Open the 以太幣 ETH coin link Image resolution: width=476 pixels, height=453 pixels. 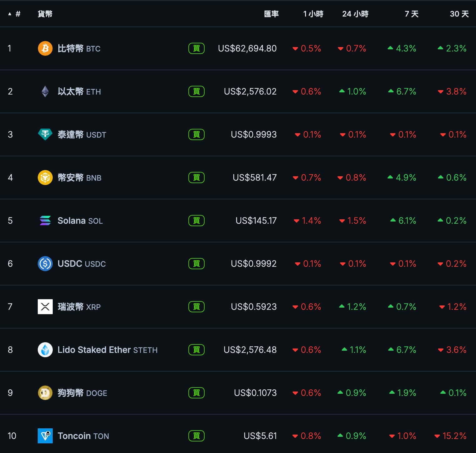coord(79,91)
